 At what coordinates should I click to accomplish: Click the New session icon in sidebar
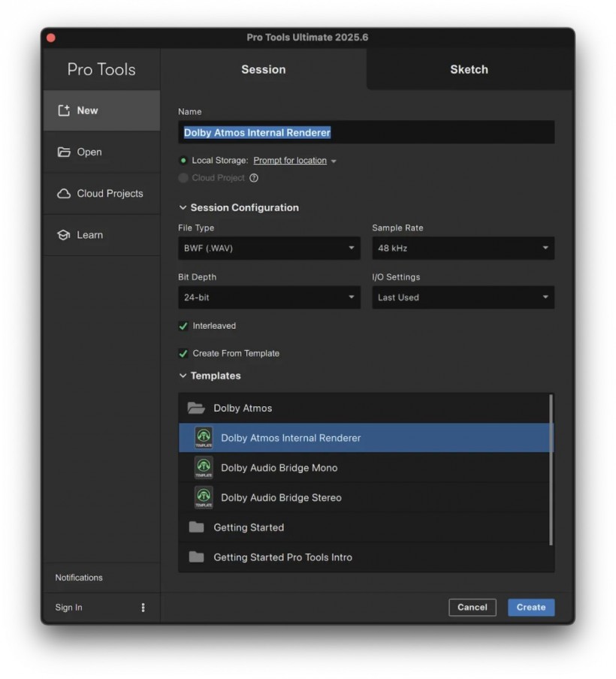pos(64,110)
